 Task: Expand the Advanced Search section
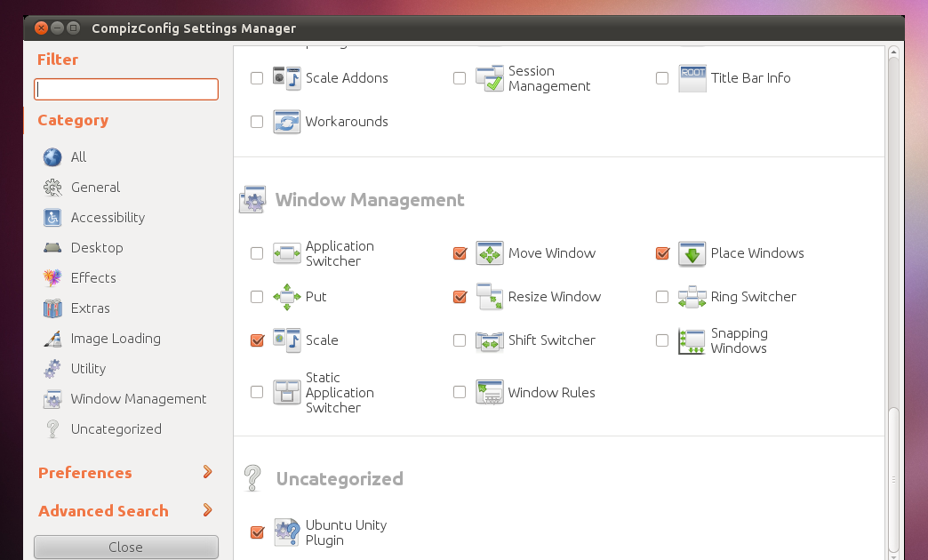coord(102,511)
